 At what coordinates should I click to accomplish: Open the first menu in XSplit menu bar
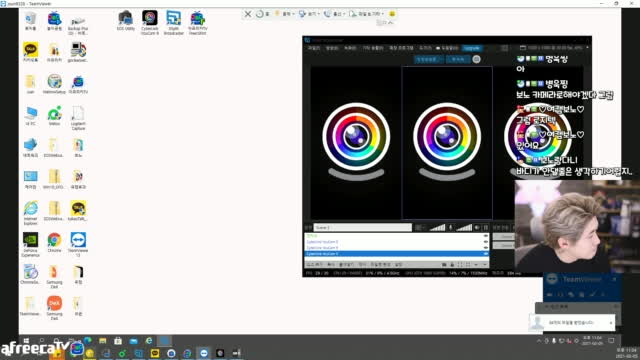[314, 48]
